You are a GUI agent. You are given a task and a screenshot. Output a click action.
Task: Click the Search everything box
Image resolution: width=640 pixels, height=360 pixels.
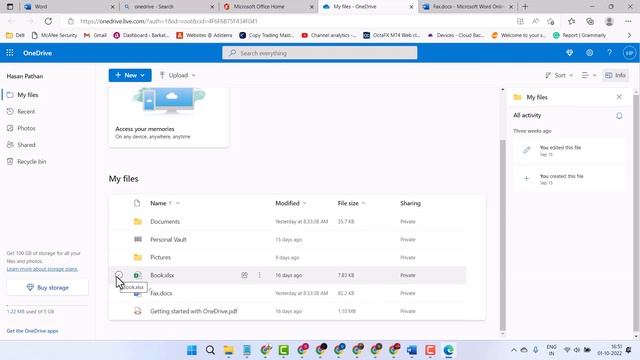click(x=320, y=53)
